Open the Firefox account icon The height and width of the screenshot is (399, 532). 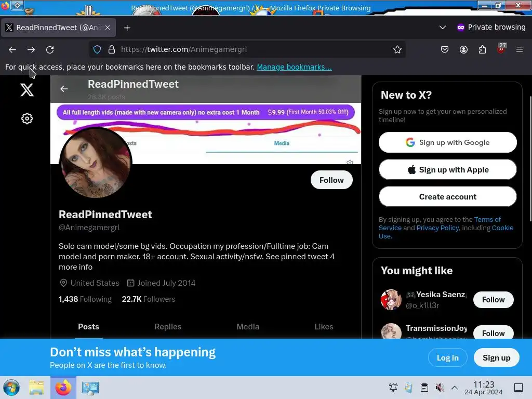tap(463, 49)
